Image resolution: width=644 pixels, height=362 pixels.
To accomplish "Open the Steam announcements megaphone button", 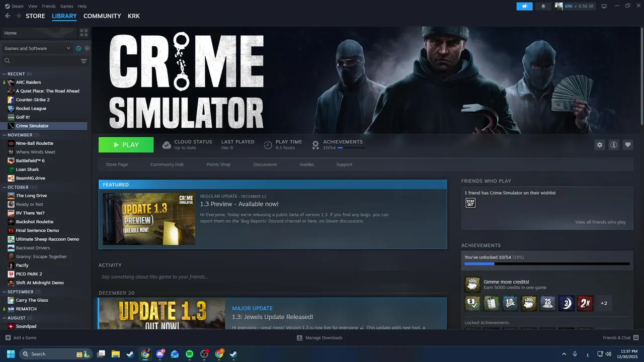I will click(x=524, y=6).
